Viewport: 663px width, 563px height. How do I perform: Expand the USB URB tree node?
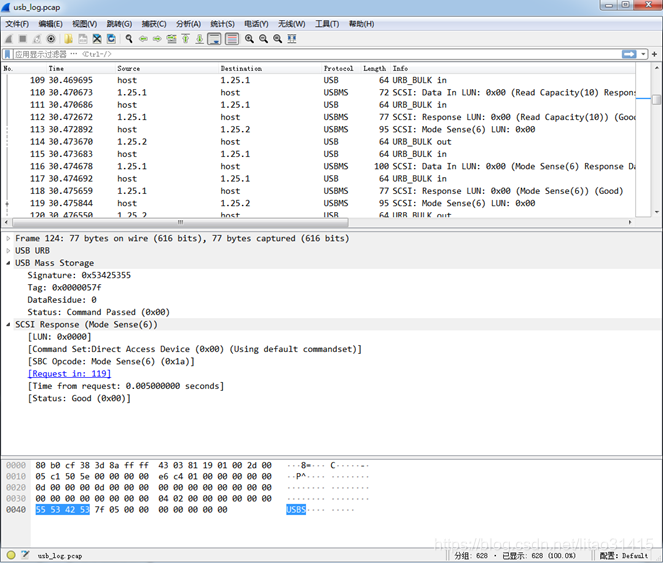click(8, 251)
